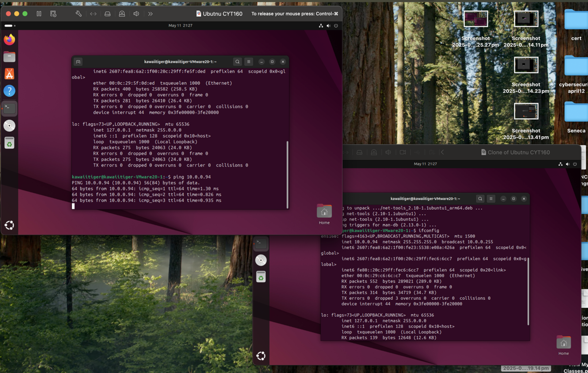This screenshot has height=373, width=588.
Task: Open new tab in upper terminal
Action: (78, 62)
